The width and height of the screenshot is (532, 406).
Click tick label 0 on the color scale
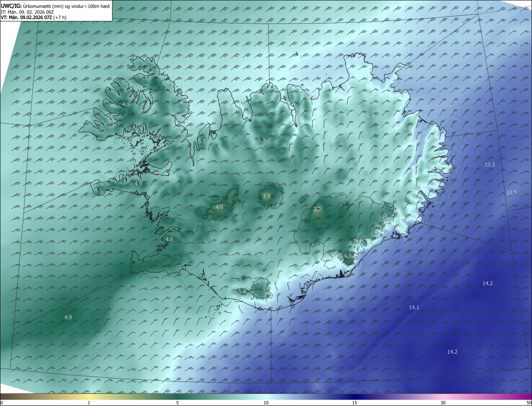tap(2, 403)
